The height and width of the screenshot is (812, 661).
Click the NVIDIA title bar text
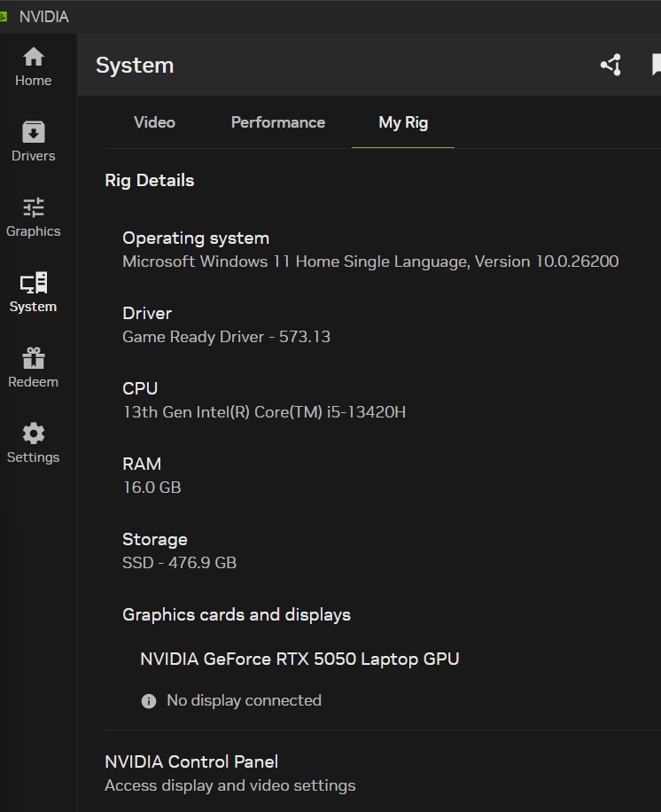44,17
